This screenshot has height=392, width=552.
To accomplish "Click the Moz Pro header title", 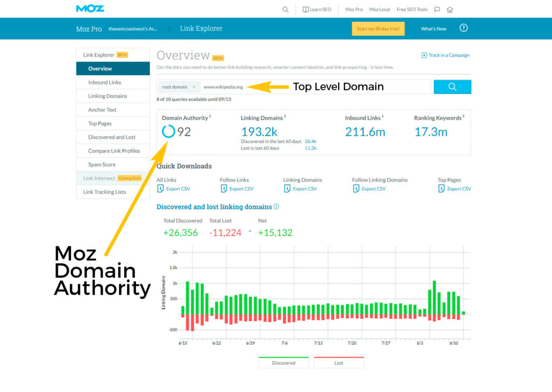I will click(x=89, y=29).
